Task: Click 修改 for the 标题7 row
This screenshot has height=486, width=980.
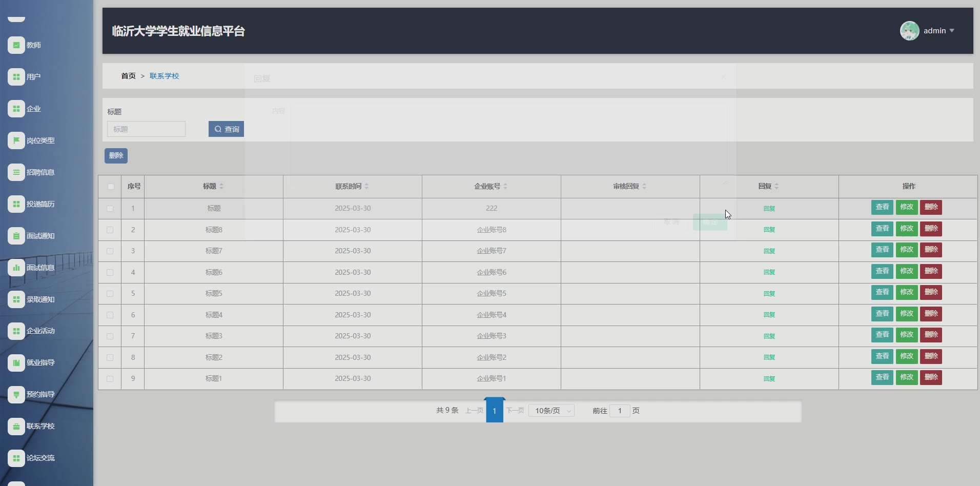Action: tap(907, 250)
